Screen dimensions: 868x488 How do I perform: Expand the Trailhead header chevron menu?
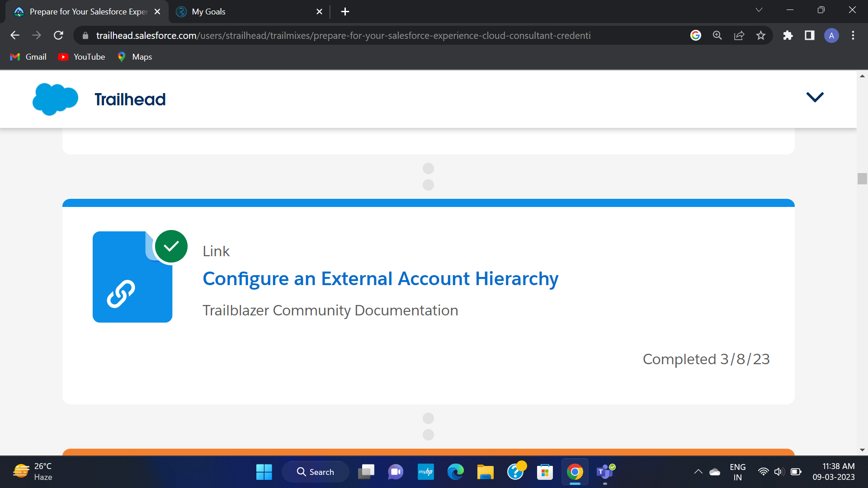click(815, 97)
